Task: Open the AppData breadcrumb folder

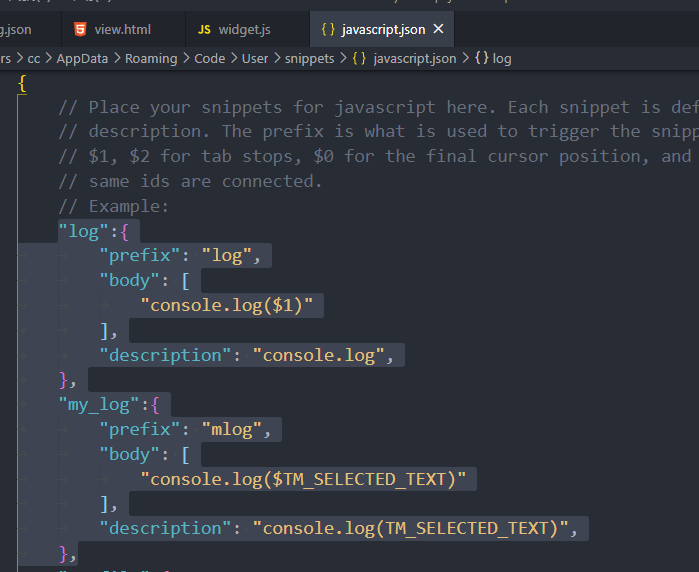Action: click(82, 58)
